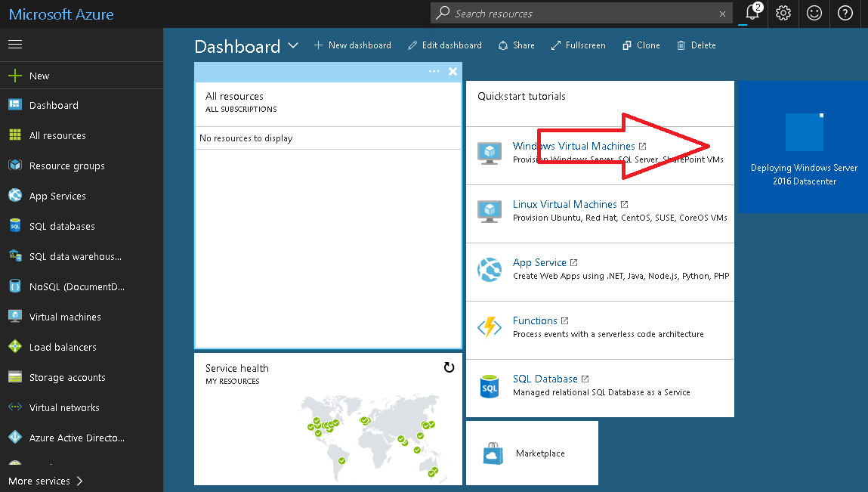Open the Linux Virtual Machines tutorial link

pyautogui.click(x=564, y=204)
